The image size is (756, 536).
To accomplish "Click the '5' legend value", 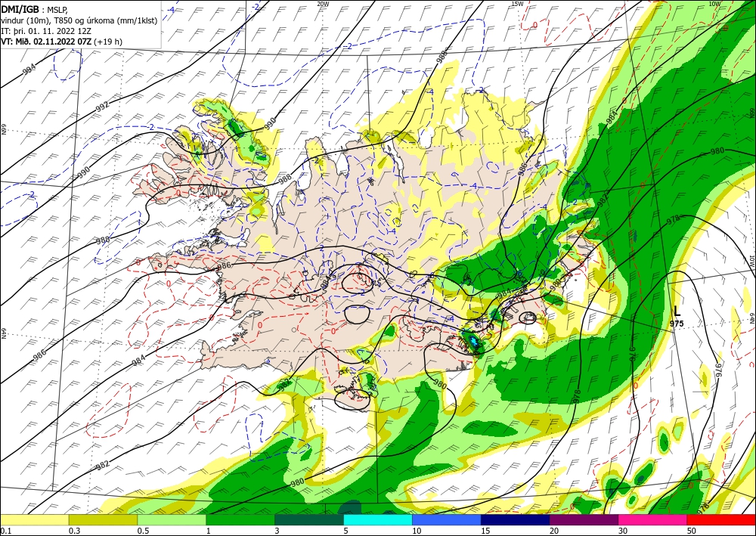I will coord(346,531).
